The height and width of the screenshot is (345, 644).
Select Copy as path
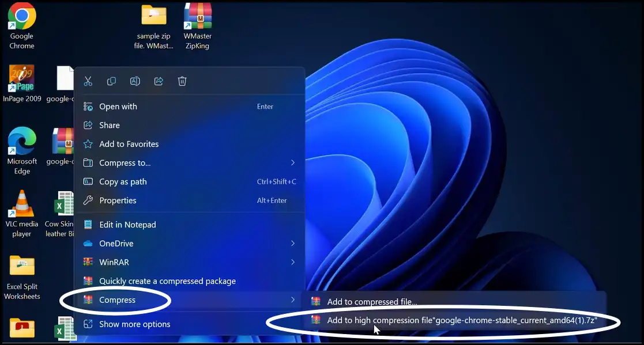point(189,182)
